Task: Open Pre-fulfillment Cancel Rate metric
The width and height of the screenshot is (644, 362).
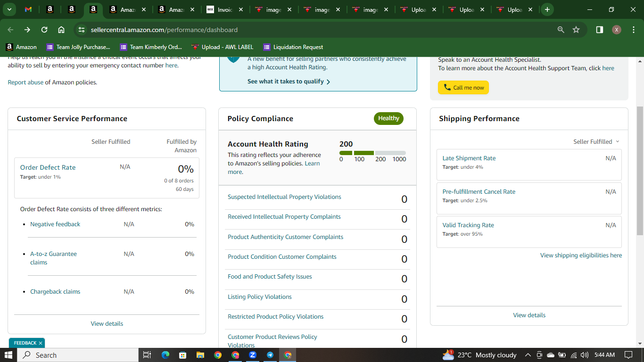Action: click(x=479, y=192)
